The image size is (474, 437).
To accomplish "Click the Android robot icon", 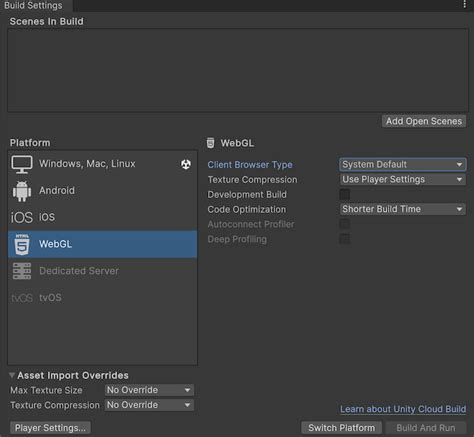I will pos(22,191).
